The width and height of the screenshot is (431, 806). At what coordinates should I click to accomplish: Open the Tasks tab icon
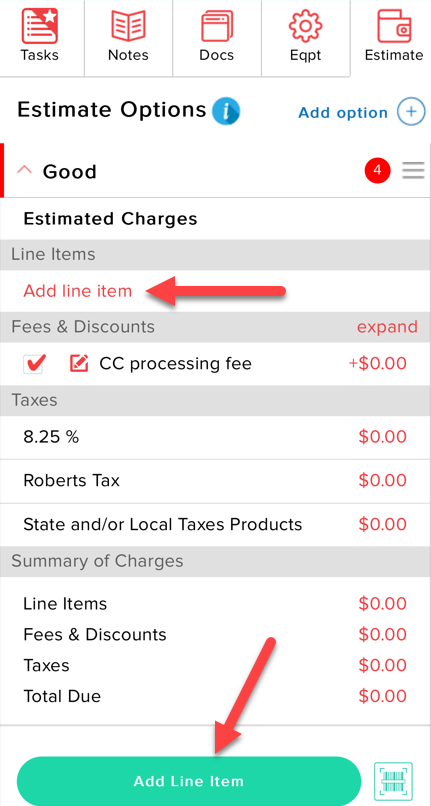[39, 26]
